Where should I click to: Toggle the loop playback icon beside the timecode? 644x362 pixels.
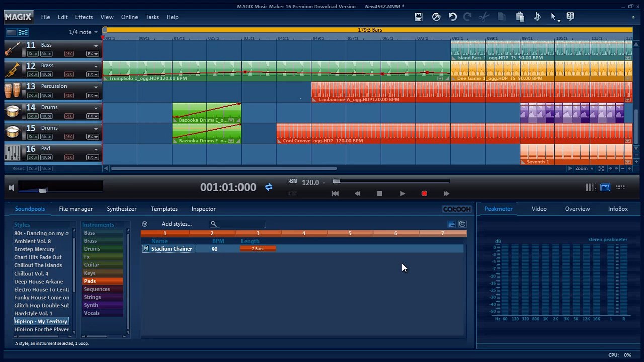269,187
